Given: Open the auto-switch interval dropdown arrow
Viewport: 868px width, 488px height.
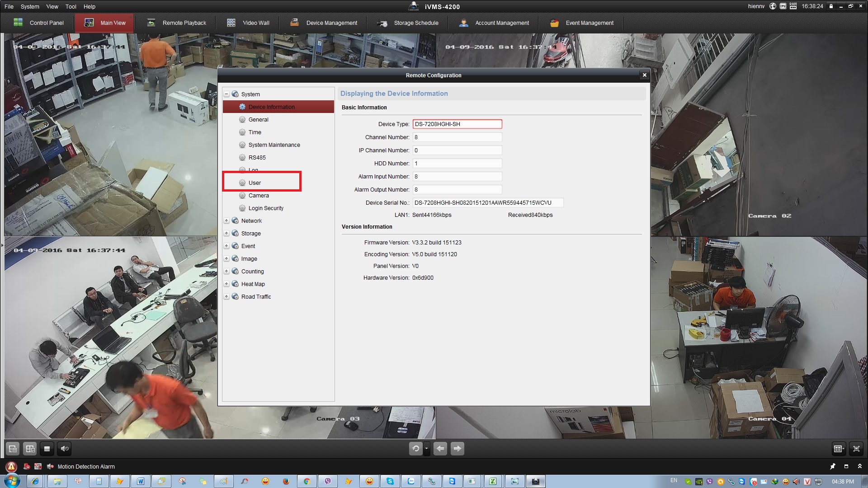Looking at the screenshot, I should click(426, 449).
